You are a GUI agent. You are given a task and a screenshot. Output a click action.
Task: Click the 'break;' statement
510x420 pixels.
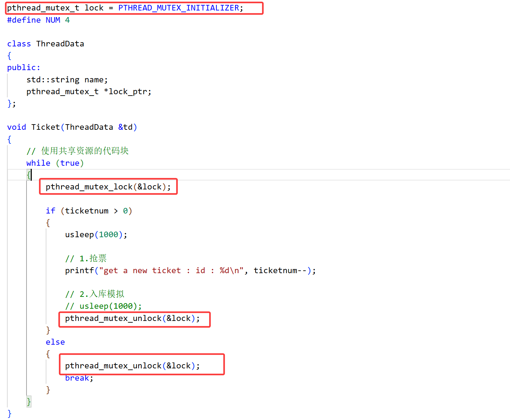(79, 378)
